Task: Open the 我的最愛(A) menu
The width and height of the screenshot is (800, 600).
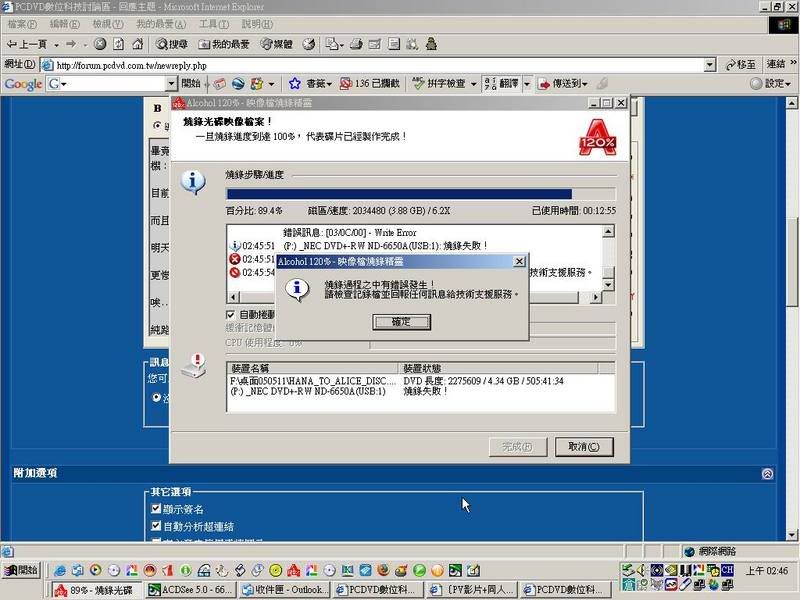Action: [x=161, y=24]
